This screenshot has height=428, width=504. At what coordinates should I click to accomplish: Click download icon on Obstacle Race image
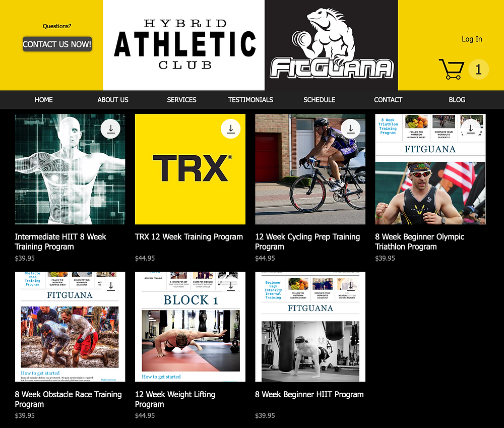click(x=110, y=286)
